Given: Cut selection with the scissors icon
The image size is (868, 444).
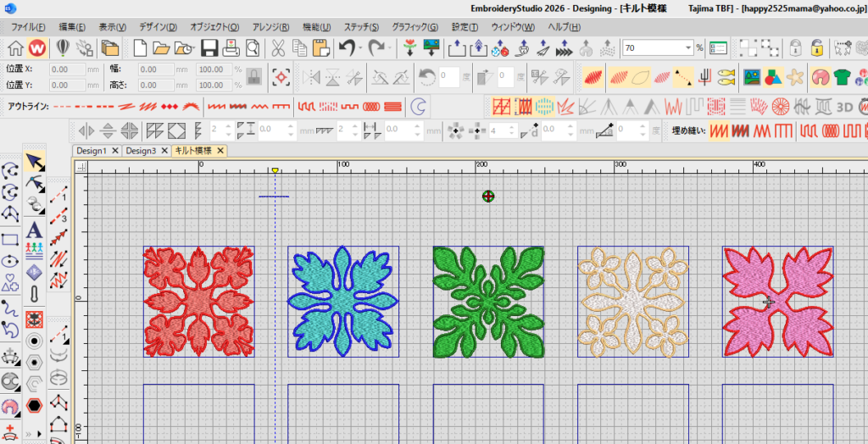Looking at the screenshot, I should coord(278,48).
